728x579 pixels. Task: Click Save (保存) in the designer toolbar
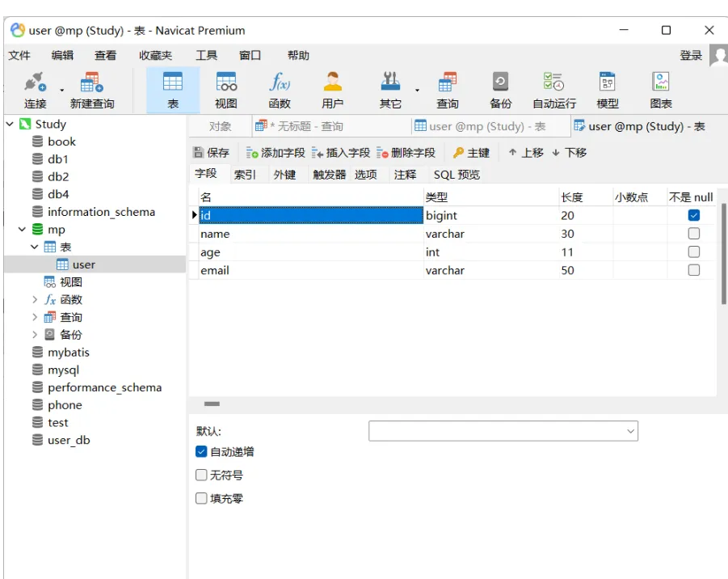(211, 152)
